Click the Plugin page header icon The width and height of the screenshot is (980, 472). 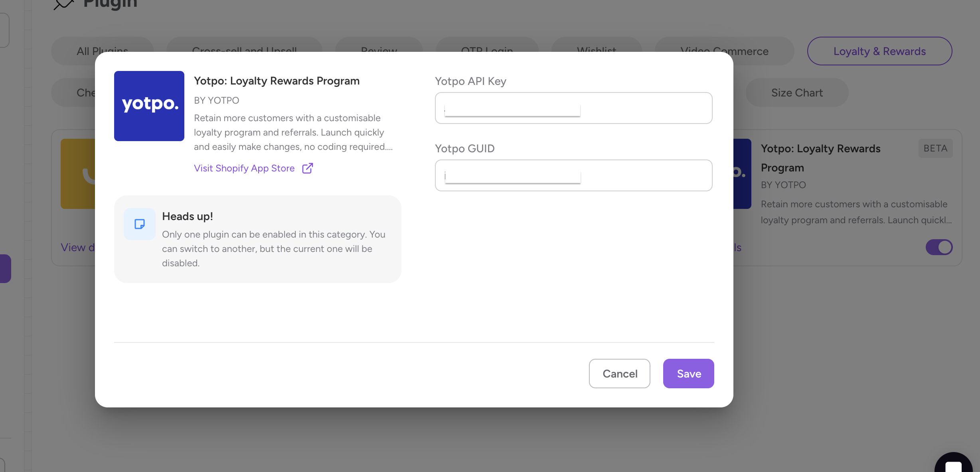pyautogui.click(x=64, y=4)
